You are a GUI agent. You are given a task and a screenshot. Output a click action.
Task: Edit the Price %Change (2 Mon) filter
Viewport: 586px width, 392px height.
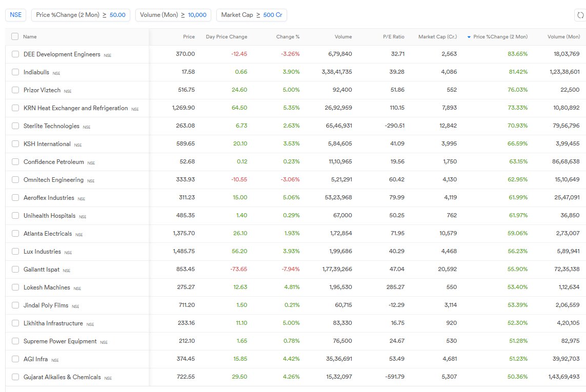tap(80, 15)
